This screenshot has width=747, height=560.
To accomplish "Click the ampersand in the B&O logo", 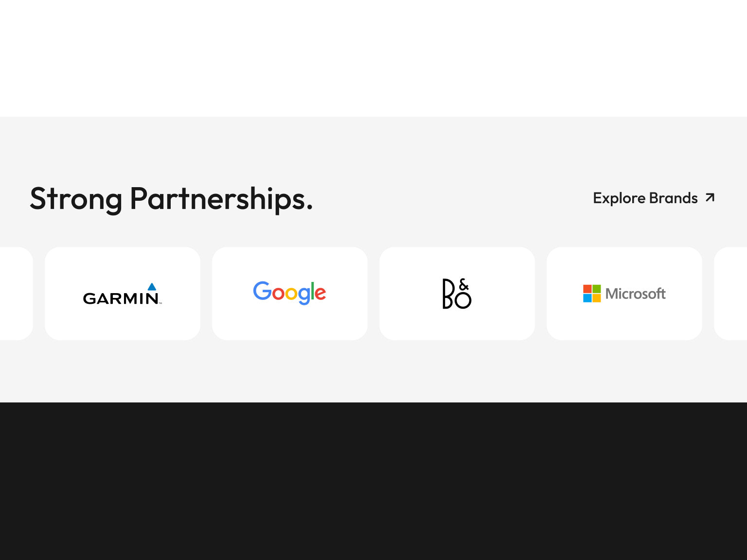I will (464, 284).
